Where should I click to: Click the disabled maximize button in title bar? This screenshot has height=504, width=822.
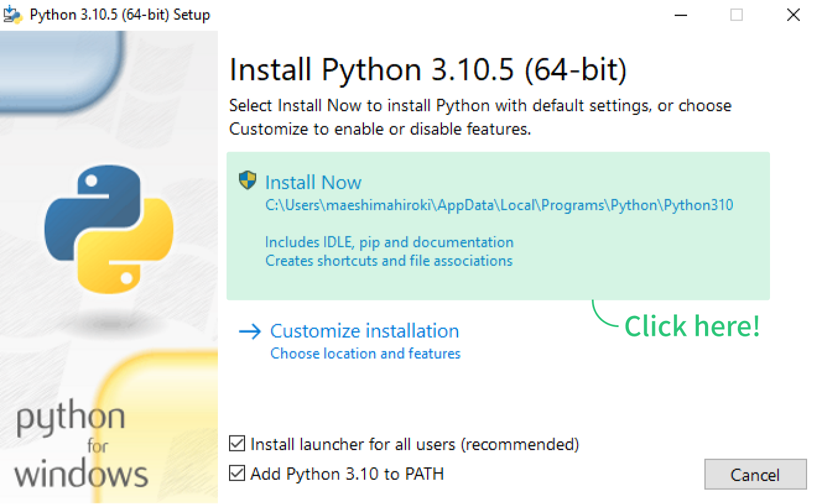point(737,15)
